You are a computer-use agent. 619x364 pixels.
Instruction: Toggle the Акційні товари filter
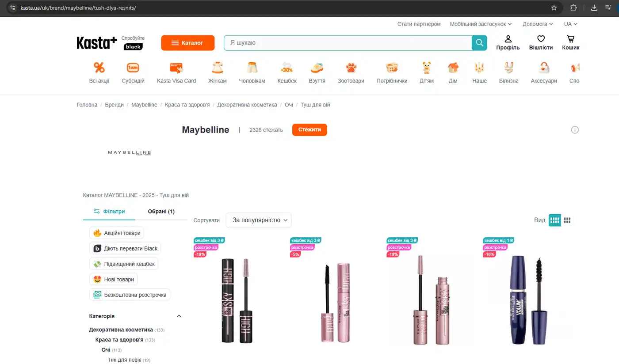tap(117, 233)
